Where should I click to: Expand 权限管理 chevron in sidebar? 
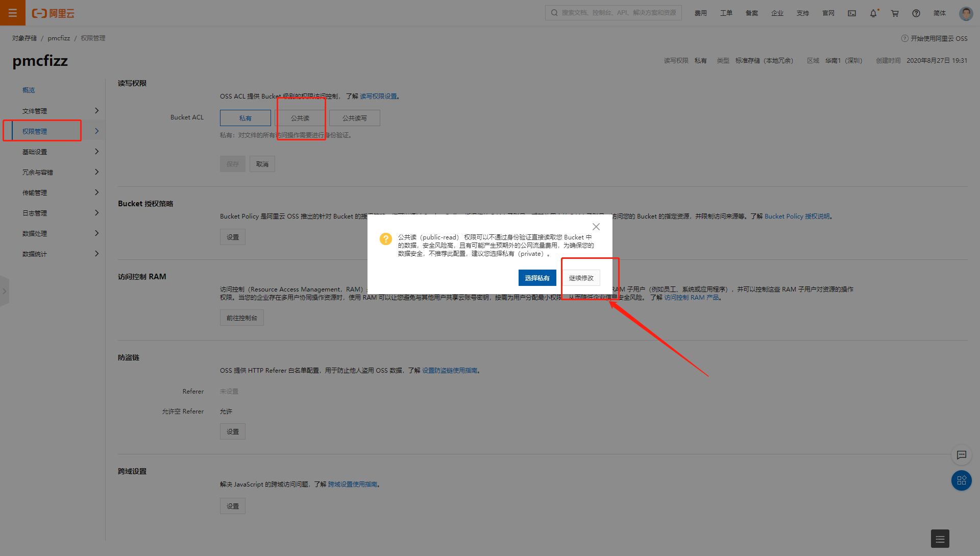(x=96, y=131)
